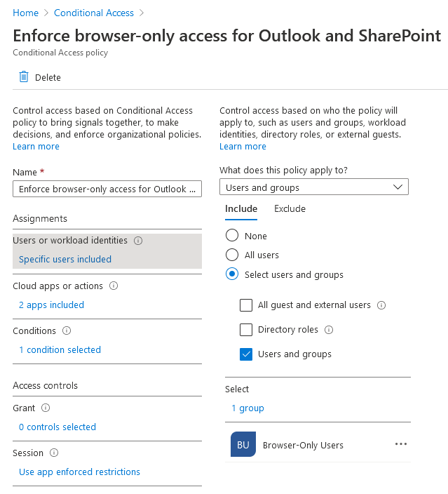Click info icon for All guest and external users
The height and width of the screenshot is (494, 448).
click(381, 305)
